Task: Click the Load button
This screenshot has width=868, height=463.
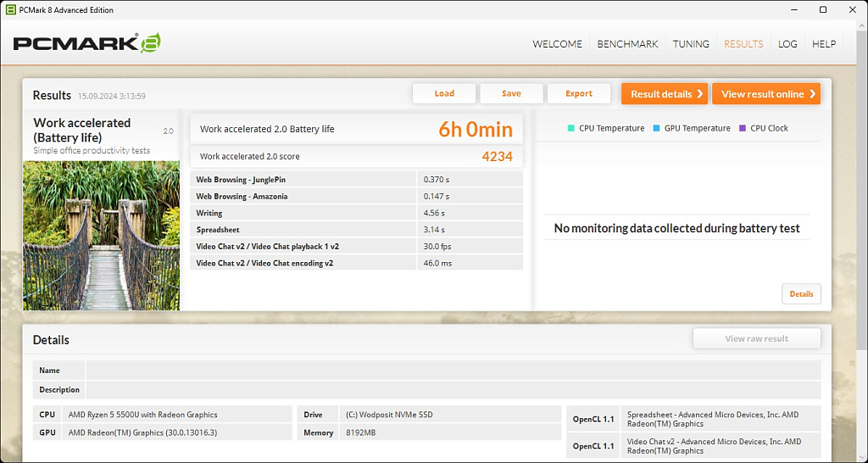Action: (444, 94)
